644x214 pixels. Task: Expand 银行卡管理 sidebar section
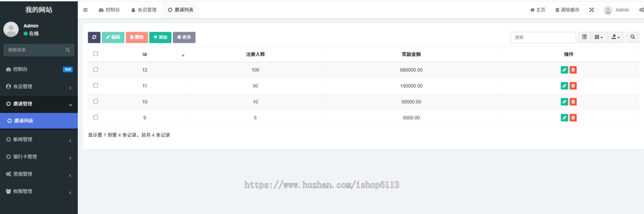click(39, 156)
